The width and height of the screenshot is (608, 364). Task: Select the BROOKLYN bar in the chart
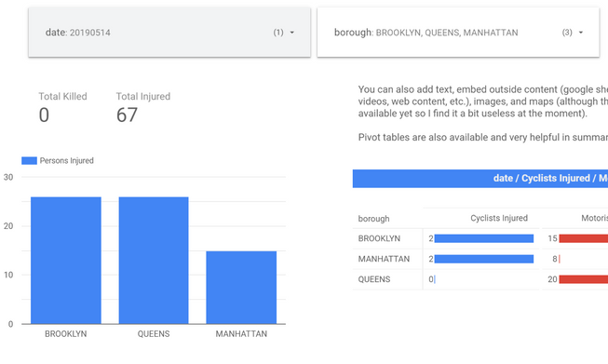66,260
